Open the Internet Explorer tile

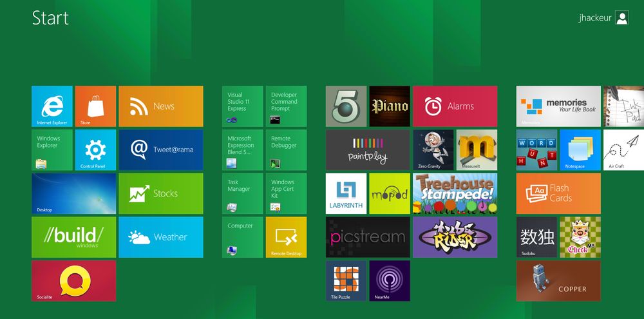(52, 106)
